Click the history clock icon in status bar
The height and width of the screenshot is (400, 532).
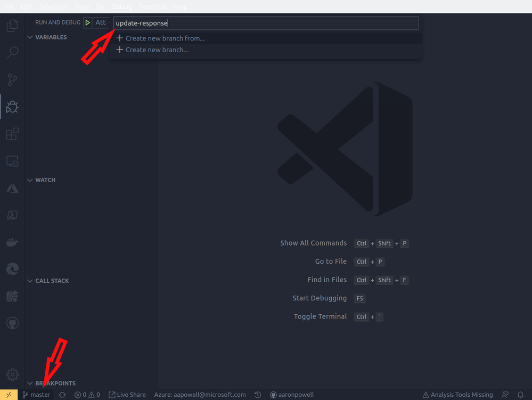pyautogui.click(x=258, y=395)
